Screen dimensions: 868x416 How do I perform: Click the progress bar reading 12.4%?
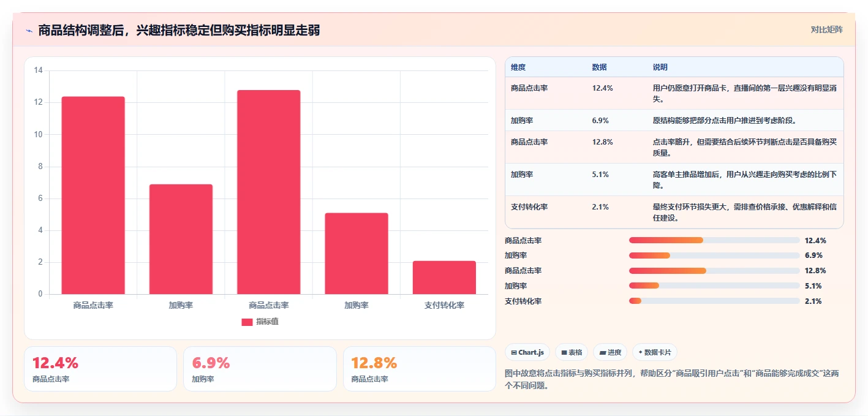[x=714, y=240]
